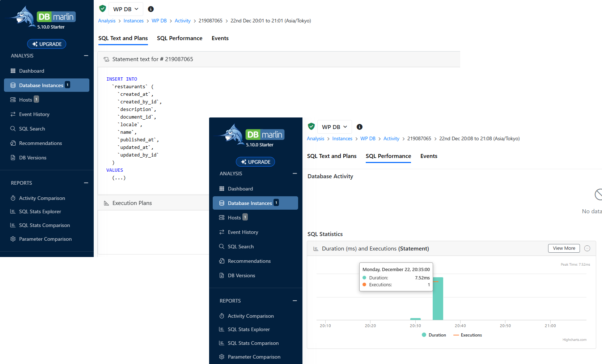
Task: Click the Recommendations icon in front window
Action: pos(222,261)
